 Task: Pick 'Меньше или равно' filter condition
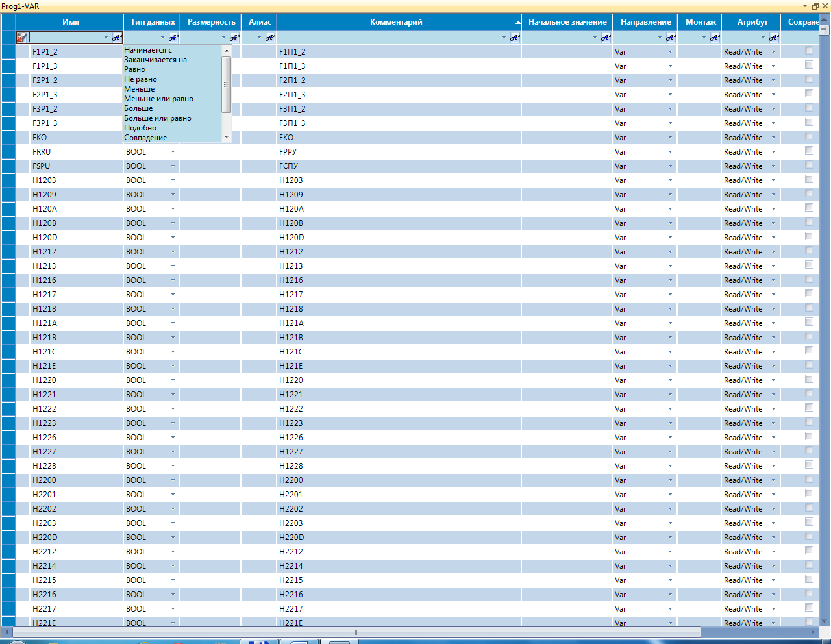point(158,99)
